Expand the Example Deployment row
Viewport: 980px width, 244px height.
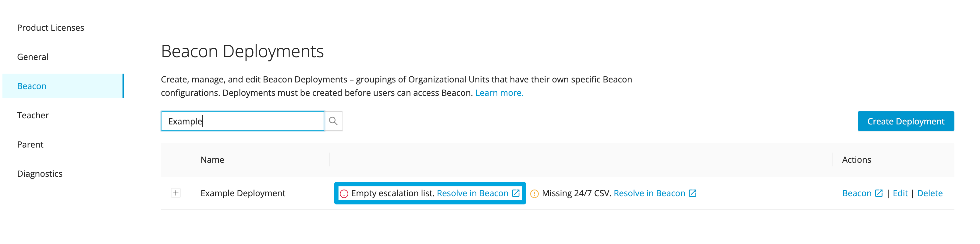tap(176, 193)
